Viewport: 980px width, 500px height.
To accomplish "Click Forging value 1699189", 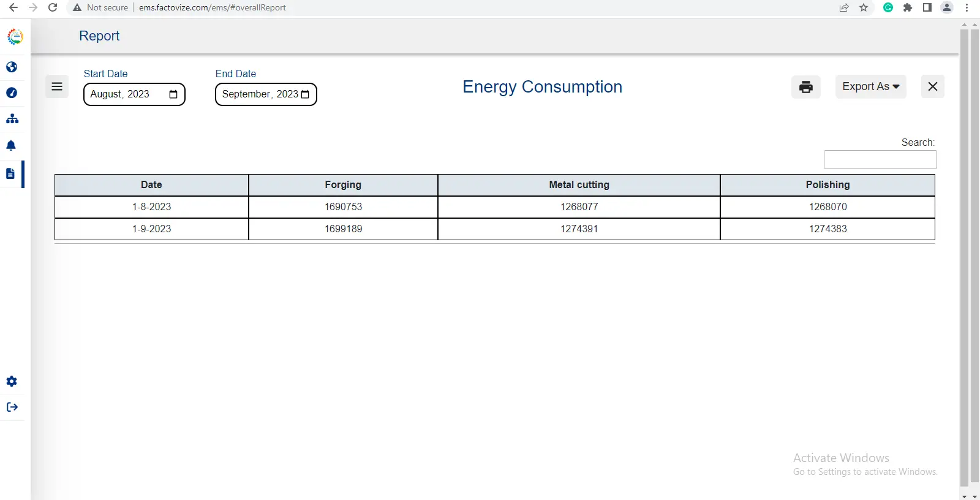I will pyautogui.click(x=343, y=229).
